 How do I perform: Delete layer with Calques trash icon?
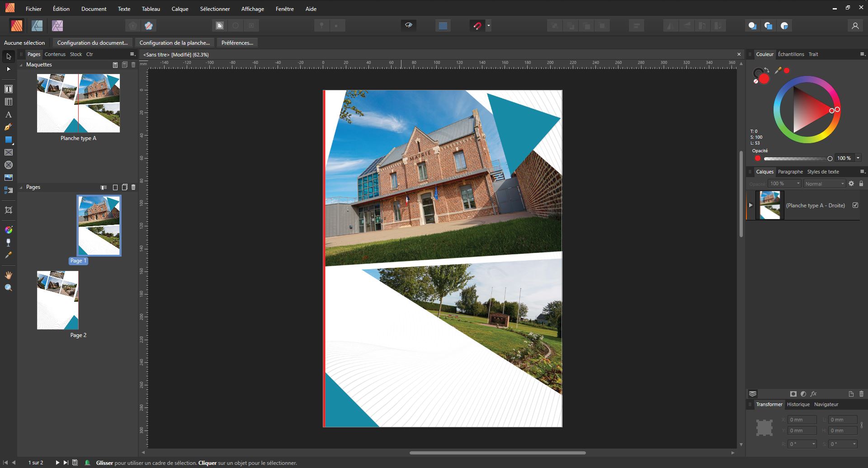(x=861, y=394)
